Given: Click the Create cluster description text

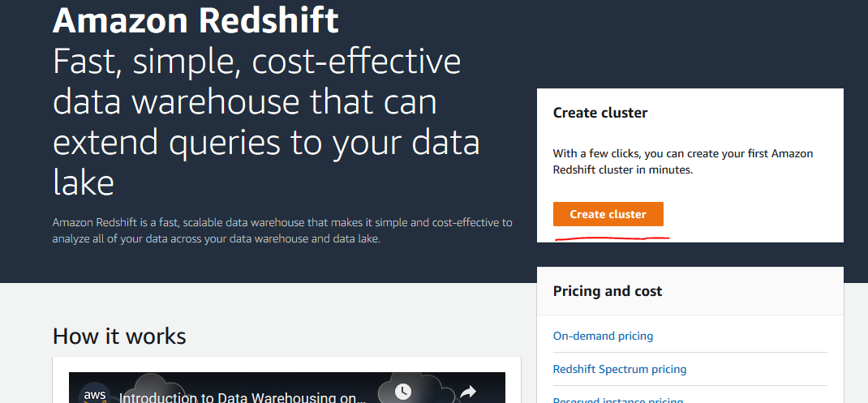Looking at the screenshot, I should point(682,161).
